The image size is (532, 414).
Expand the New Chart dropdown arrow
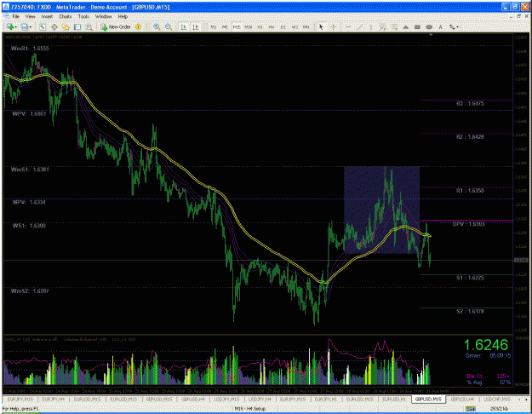point(15,26)
